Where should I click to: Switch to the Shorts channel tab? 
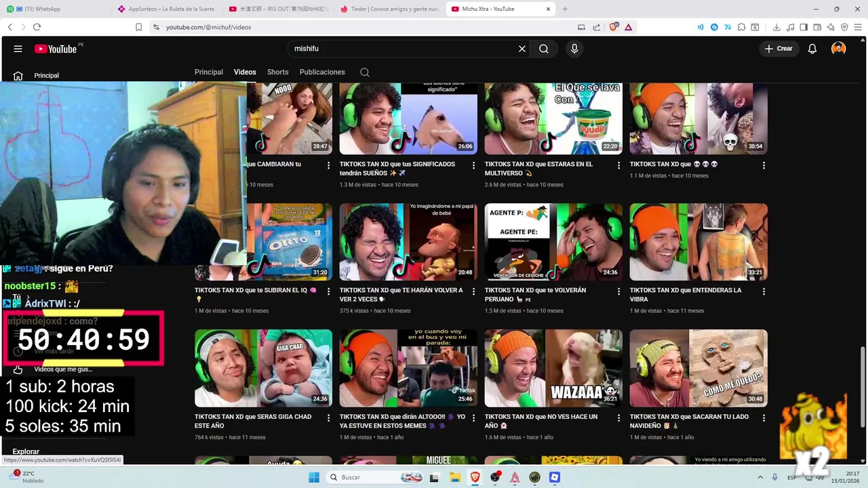278,72
